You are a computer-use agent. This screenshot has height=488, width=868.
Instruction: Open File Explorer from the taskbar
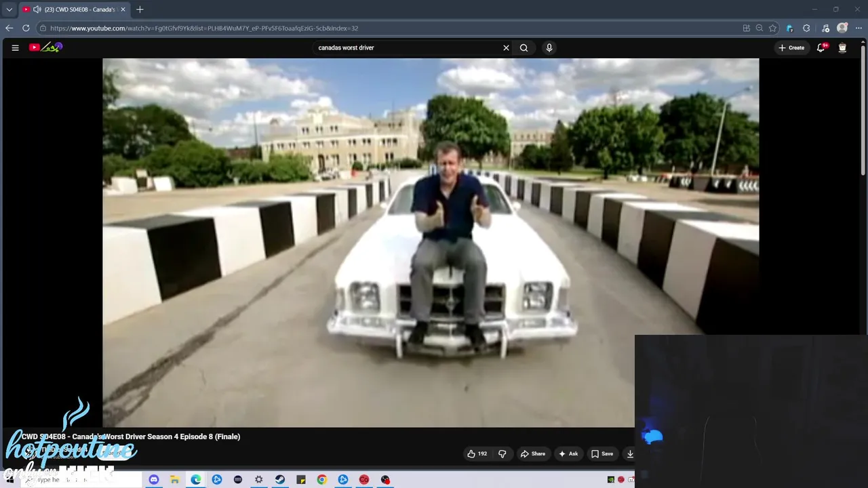point(174,479)
